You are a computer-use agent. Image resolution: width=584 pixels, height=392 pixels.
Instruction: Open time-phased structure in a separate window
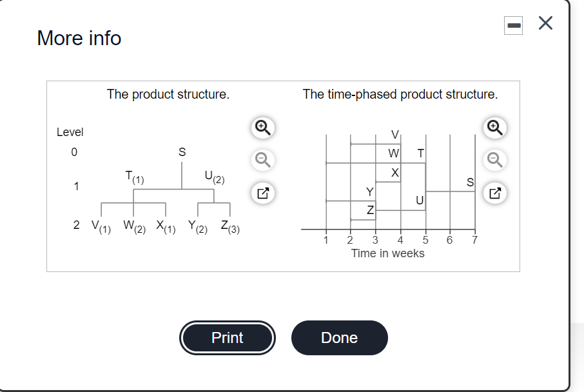(x=494, y=193)
